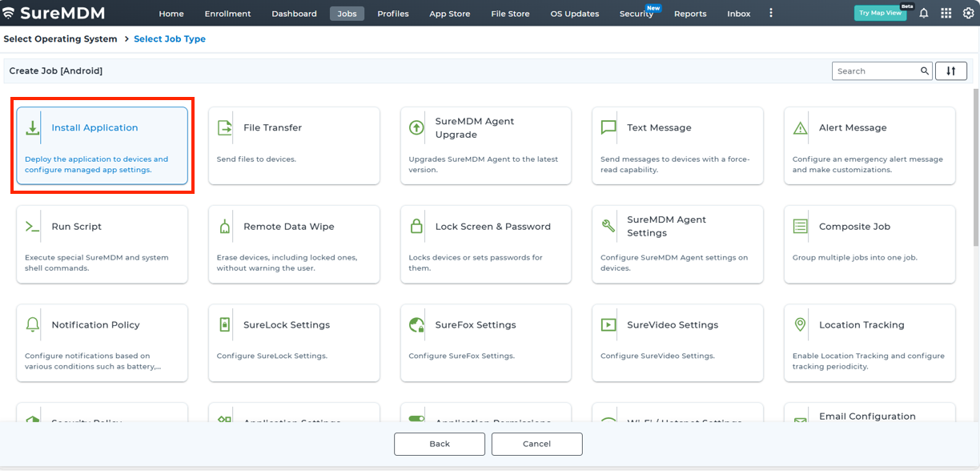This screenshot has height=471, width=980.
Task: Click the Location Tracking pin icon
Action: pos(800,325)
